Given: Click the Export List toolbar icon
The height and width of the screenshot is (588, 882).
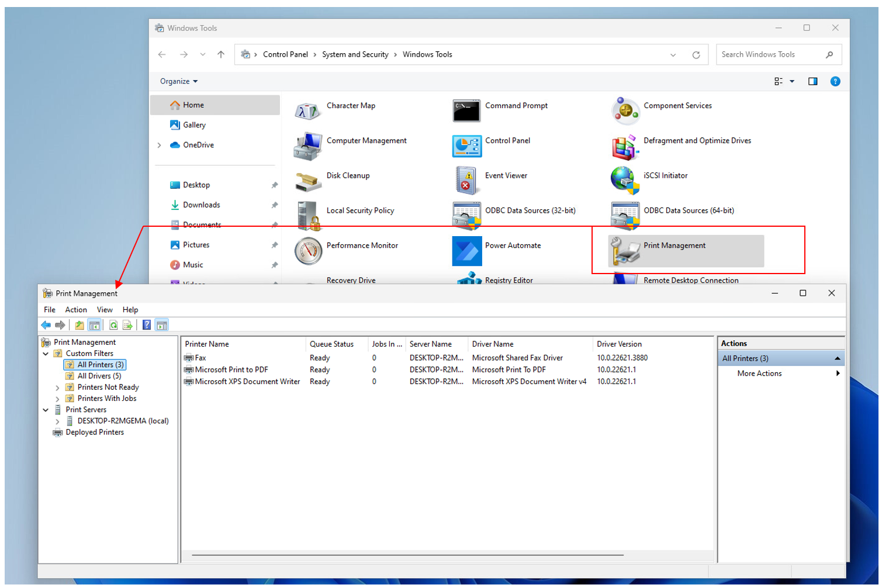Looking at the screenshot, I should [127, 326].
